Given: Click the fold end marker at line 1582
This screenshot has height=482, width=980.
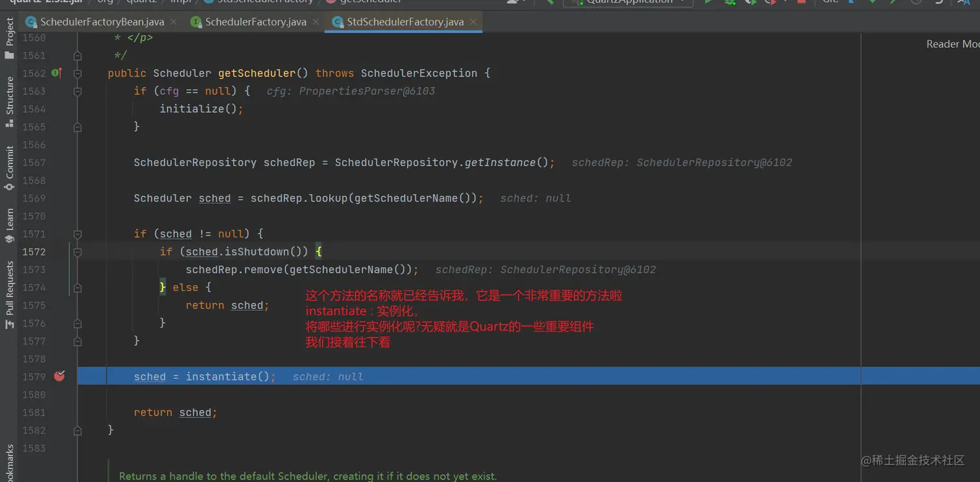Looking at the screenshot, I should click(77, 430).
